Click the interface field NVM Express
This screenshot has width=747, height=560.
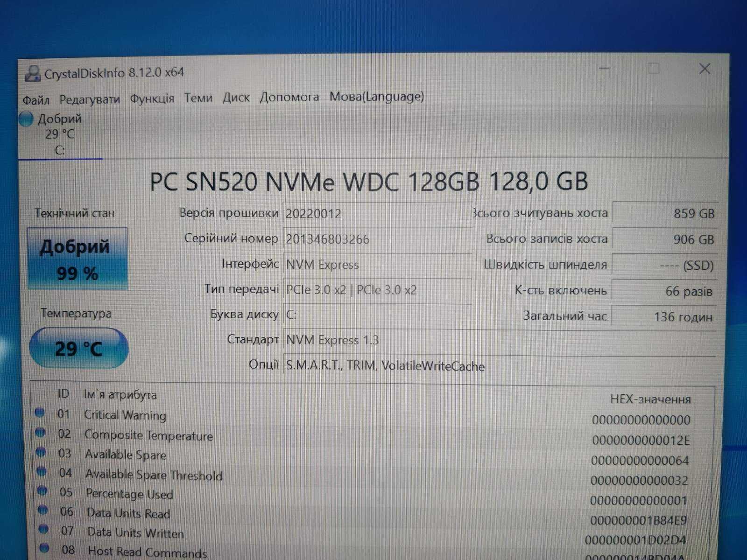(377, 265)
